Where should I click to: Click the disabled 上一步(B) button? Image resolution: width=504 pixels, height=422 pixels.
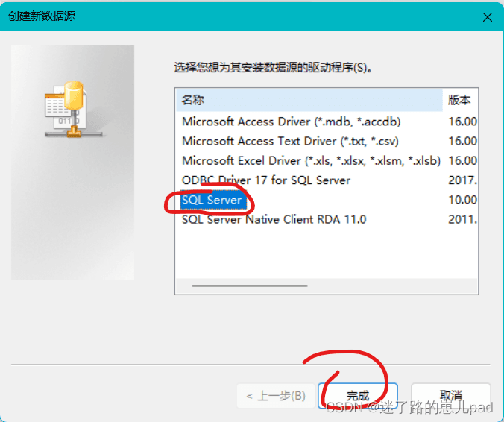(x=276, y=396)
